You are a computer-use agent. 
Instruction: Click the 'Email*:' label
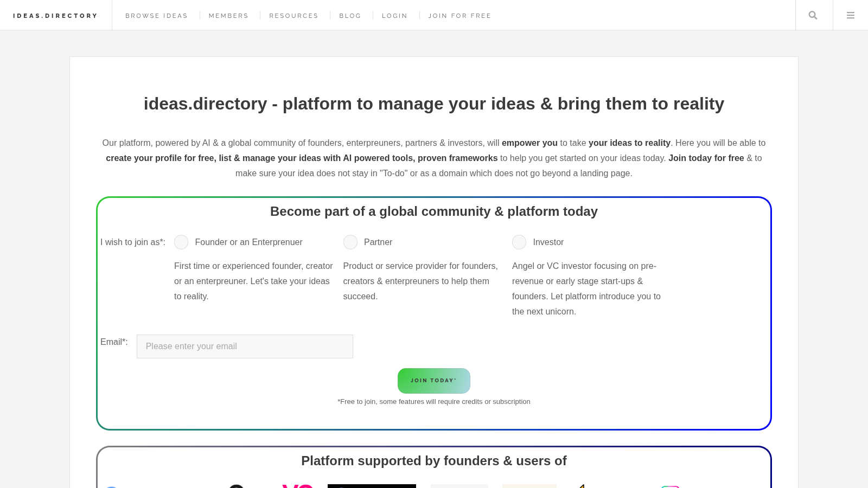(114, 342)
